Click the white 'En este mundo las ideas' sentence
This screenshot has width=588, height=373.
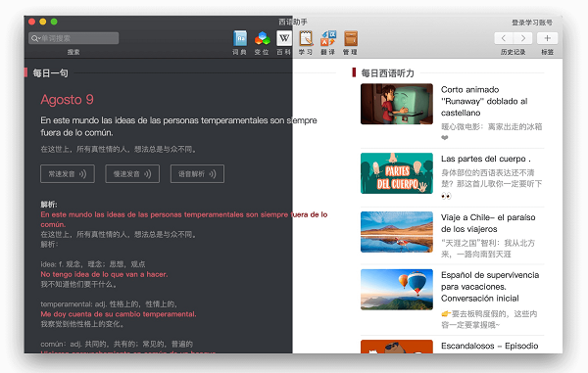[178, 126]
